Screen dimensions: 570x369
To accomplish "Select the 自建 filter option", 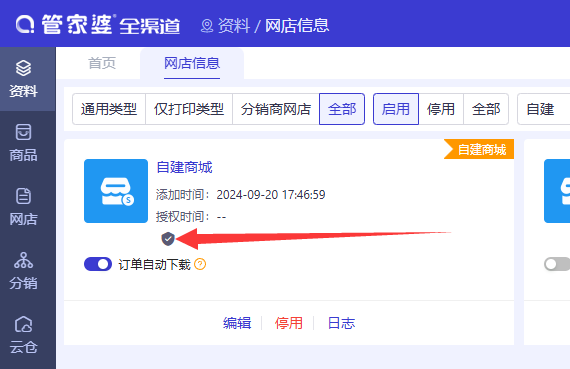I will tap(543, 109).
